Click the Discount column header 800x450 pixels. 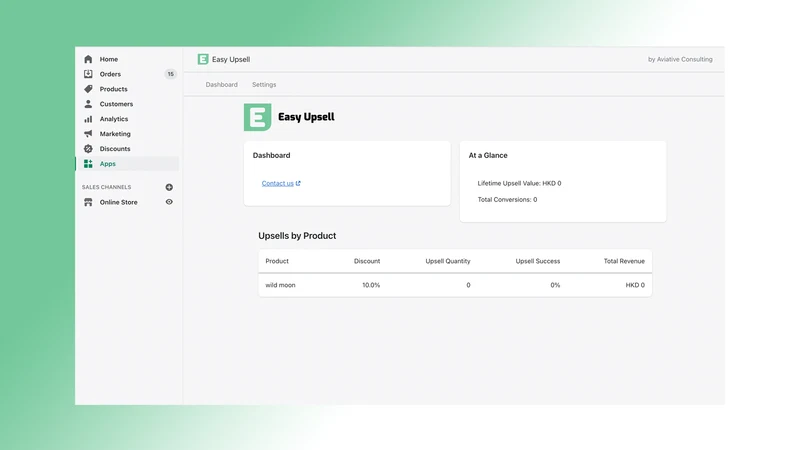[x=367, y=261]
